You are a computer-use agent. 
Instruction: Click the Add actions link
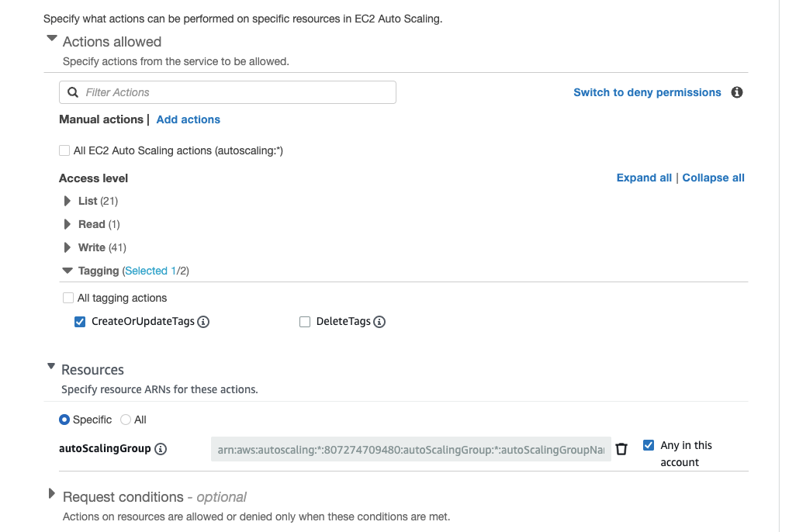pyautogui.click(x=189, y=119)
